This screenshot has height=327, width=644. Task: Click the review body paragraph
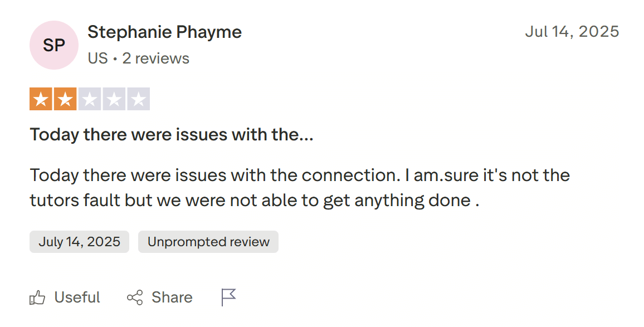coord(300,187)
